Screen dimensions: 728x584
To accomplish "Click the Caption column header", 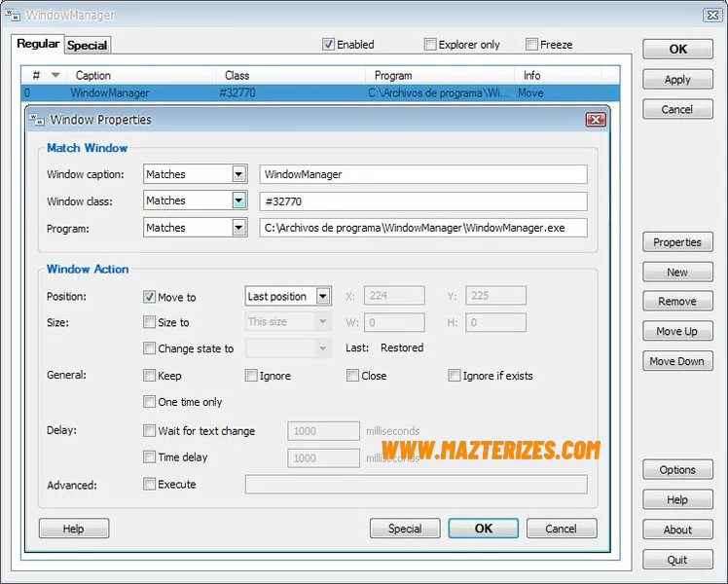I will tap(142, 75).
